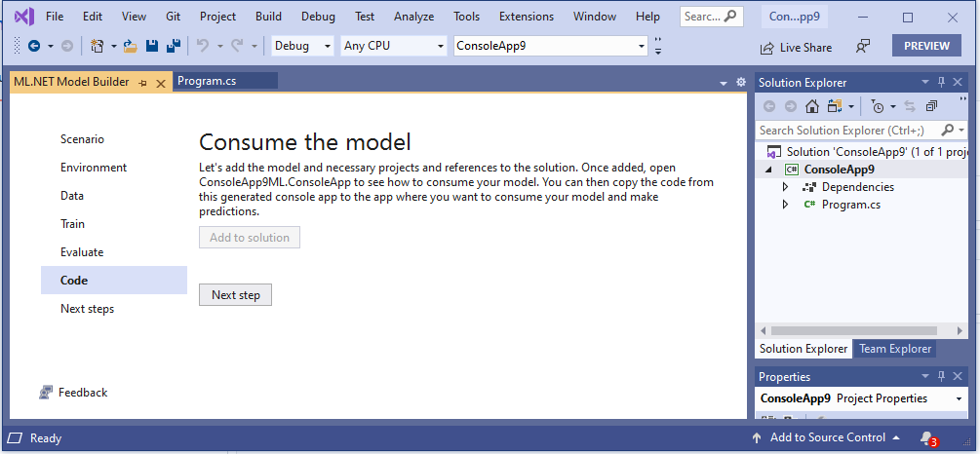Open the Analyze menu
The image size is (980, 454).
coord(413,17)
